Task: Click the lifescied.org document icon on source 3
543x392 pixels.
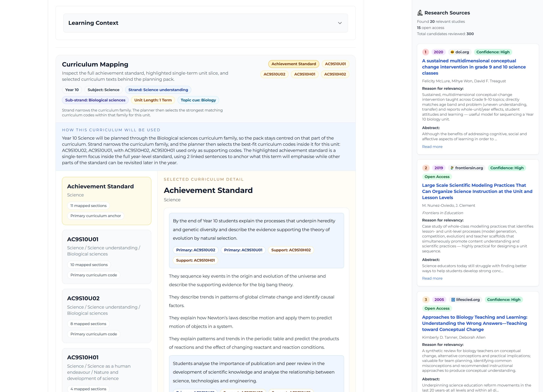Action: coord(453,299)
